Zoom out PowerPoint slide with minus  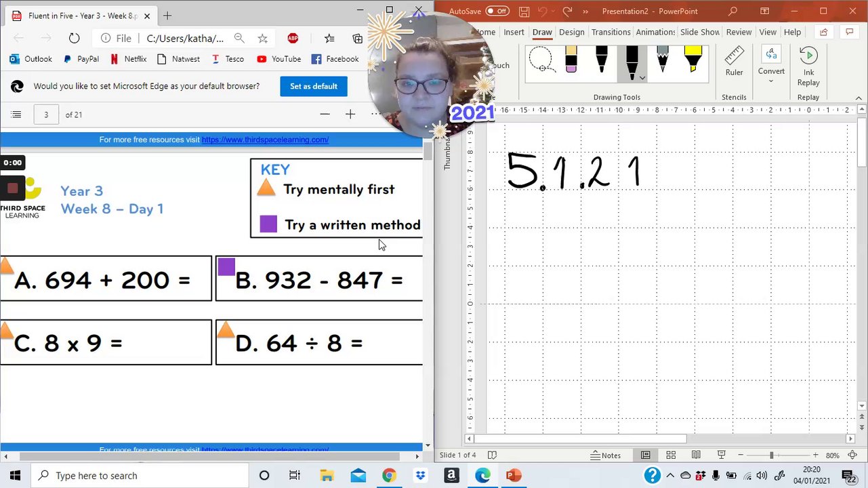741,455
